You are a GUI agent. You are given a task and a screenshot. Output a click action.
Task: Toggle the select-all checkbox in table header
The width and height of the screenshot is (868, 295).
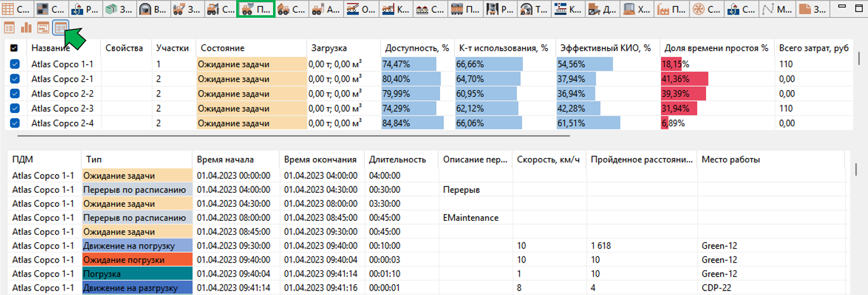(15, 48)
